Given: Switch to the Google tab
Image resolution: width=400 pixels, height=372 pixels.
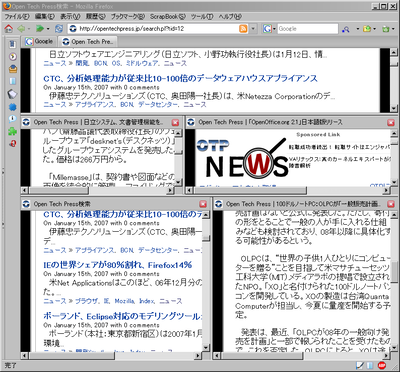Looking at the screenshot, I should 40,41.
